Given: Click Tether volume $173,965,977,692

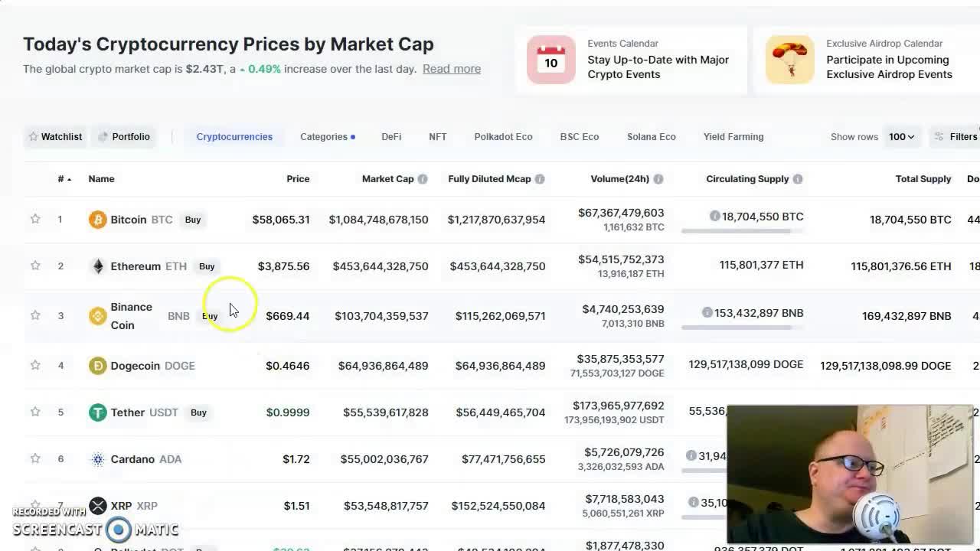Looking at the screenshot, I should pos(619,406).
